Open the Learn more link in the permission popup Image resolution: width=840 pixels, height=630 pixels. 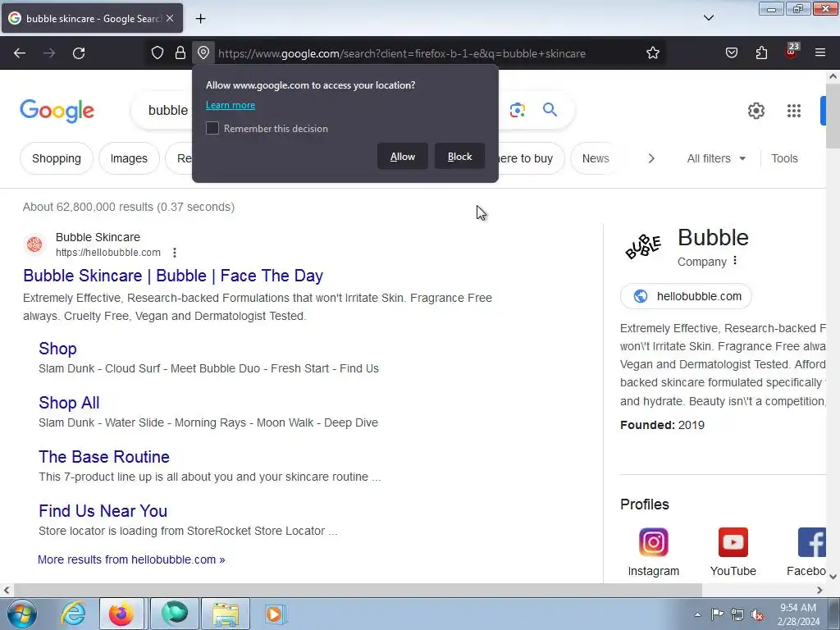click(231, 105)
